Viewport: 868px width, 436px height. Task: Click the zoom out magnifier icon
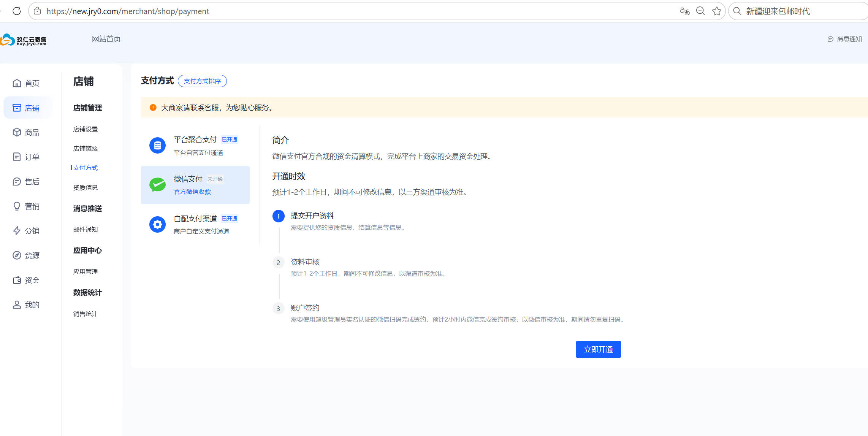point(700,11)
